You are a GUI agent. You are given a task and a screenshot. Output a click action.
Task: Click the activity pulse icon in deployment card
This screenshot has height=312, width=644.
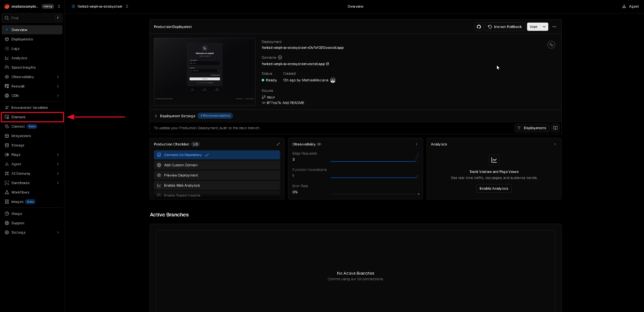[x=551, y=45]
